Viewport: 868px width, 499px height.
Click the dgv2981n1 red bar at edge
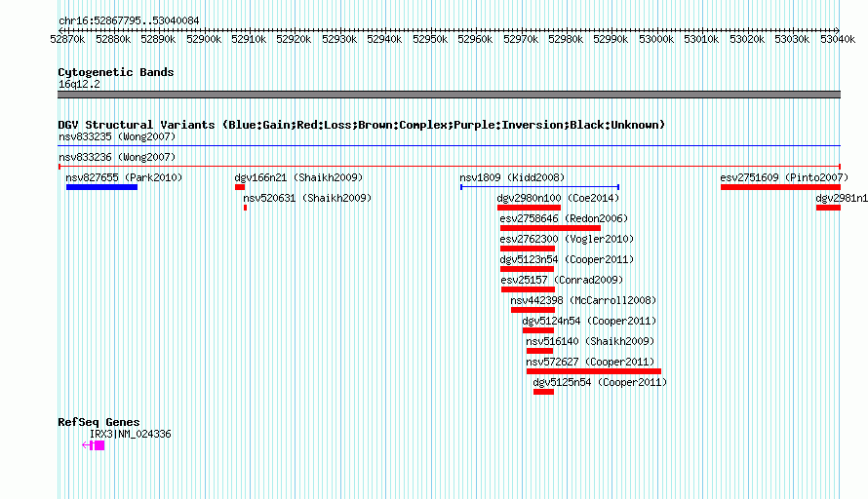(828, 208)
